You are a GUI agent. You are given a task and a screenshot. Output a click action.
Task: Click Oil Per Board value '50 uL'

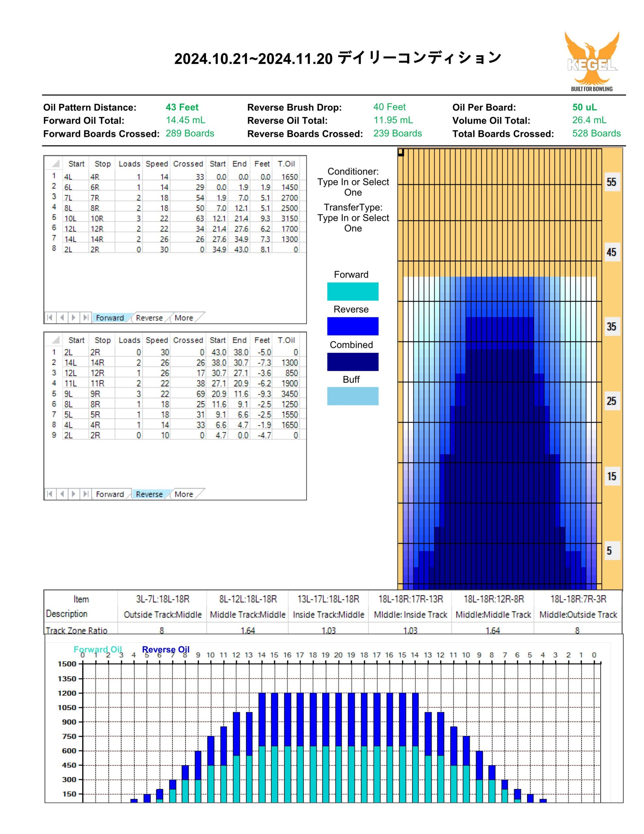[584, 107]
